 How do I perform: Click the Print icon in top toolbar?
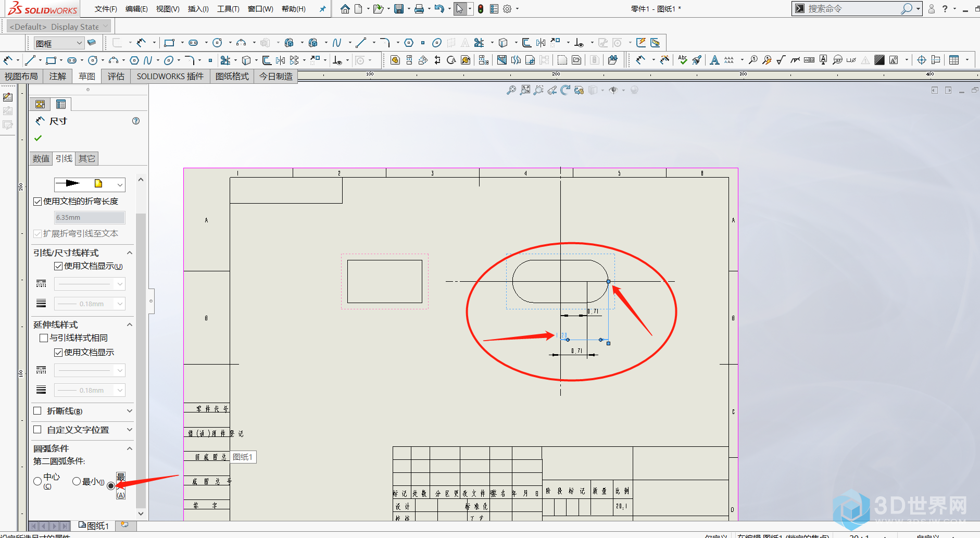tap(419, 9)
